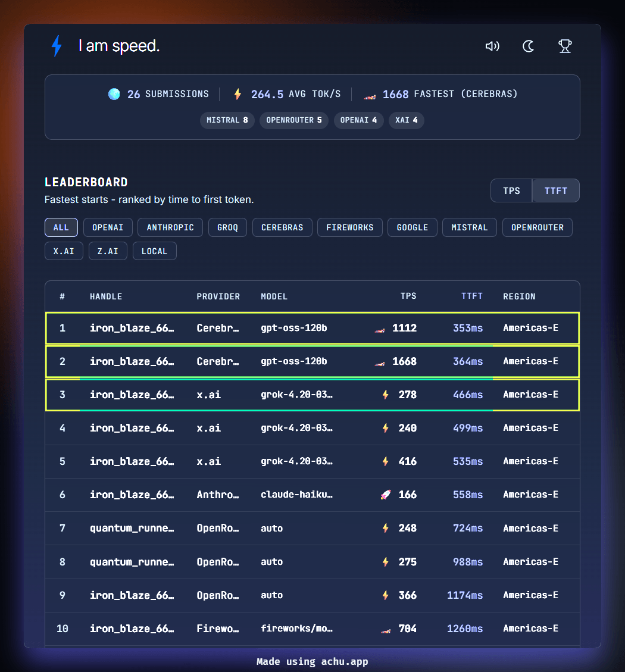Click the claude-haiku model cell
The image size is (625, 672).
[x=296, y=495]
